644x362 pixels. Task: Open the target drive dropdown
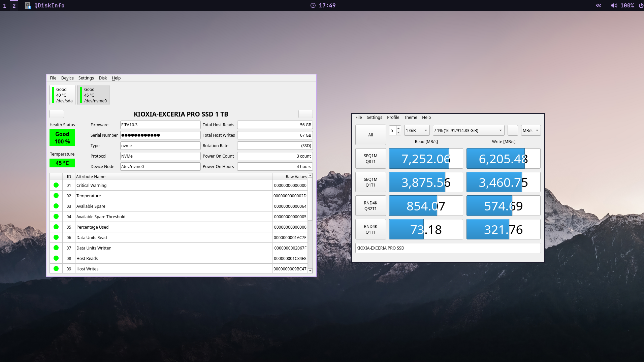[x=469, y=130]
